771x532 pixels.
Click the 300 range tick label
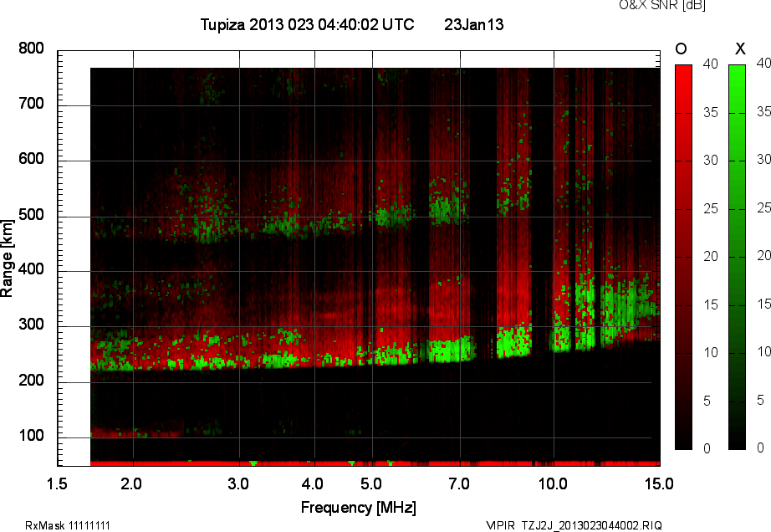[x=31, y=325]
